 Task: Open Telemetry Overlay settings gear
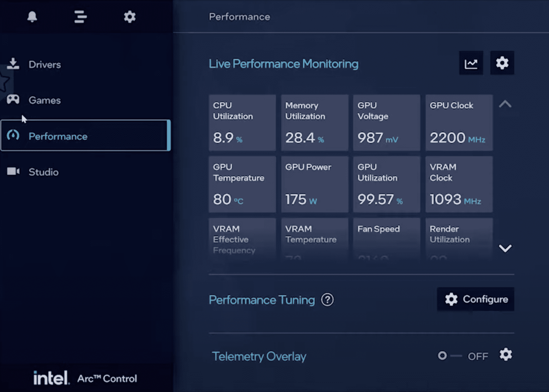pyautogui.click(x=506, y=355)
